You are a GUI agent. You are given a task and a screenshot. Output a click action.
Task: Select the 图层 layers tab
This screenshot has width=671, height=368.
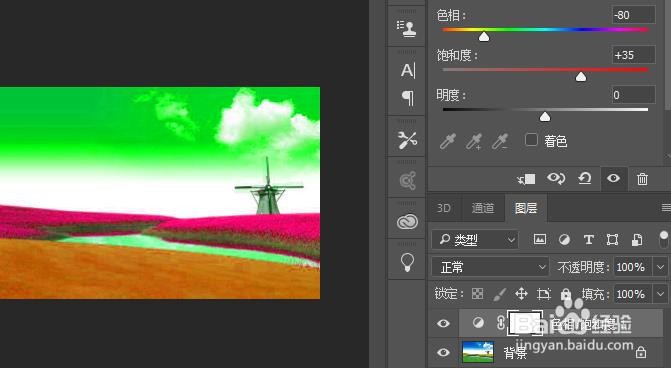pos(526,208)
